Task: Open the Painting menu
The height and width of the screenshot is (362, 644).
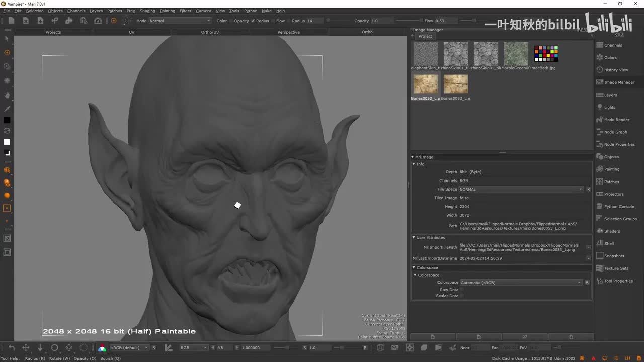Action: 167,11
